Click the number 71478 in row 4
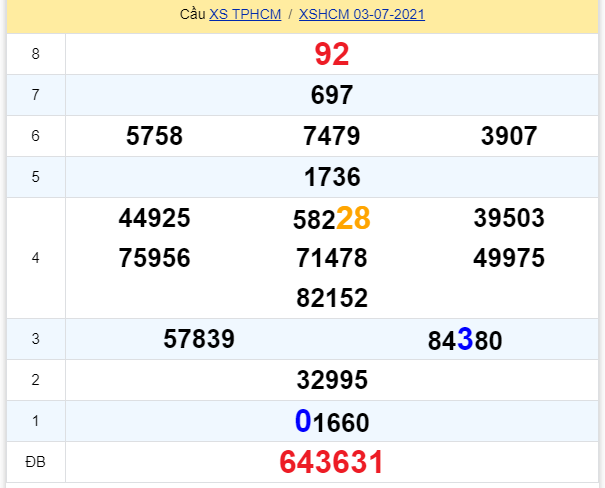Screen dimensions: 605x488 coord(332,259)
